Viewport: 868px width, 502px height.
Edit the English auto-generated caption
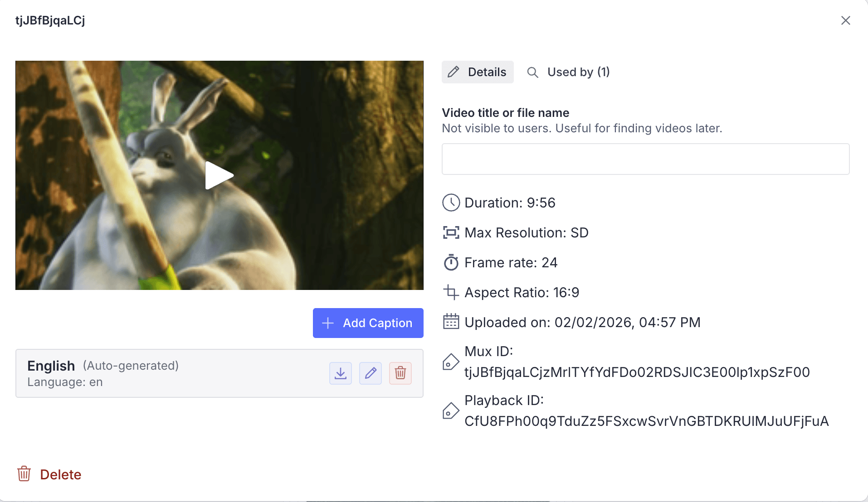click(371, 373)
